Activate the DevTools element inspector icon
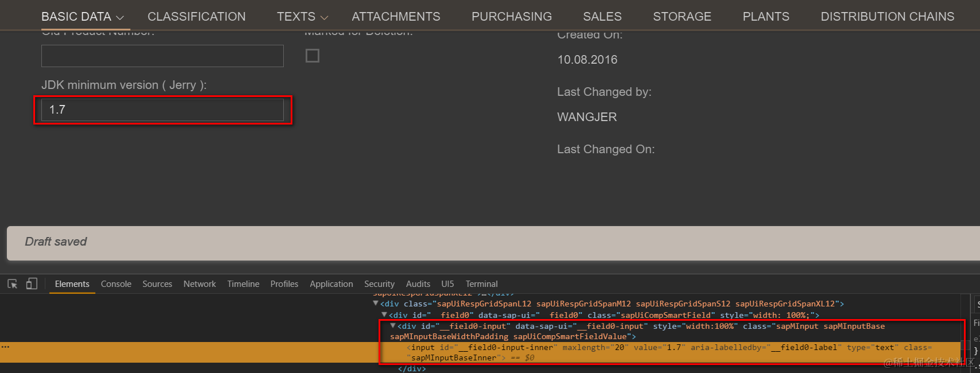Viewport: 980px width, 373px height. coord(12,284)
